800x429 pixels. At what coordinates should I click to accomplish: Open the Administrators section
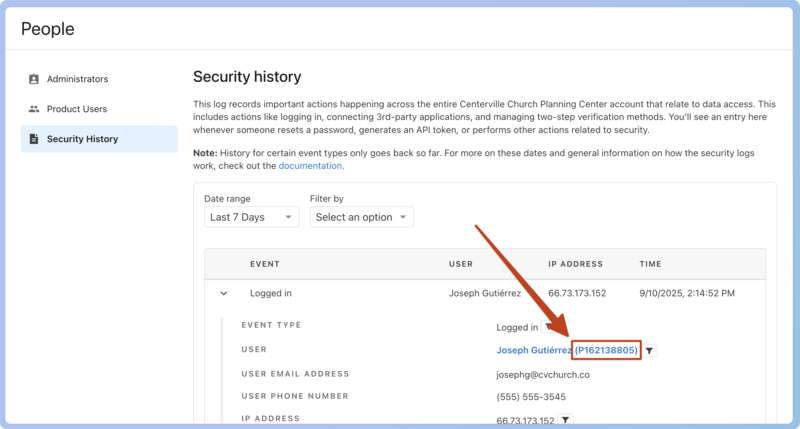pos(77,79)
